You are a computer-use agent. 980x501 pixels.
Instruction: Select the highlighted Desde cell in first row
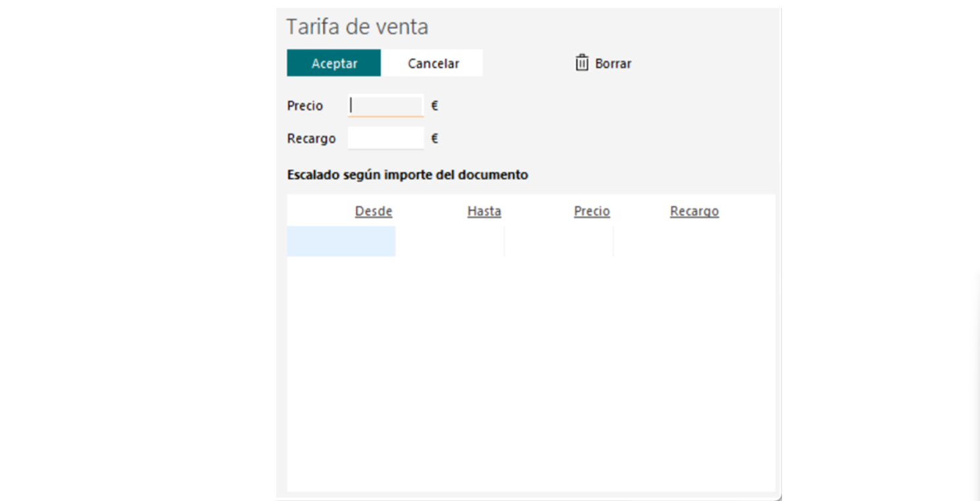click(x=341, y=241)
